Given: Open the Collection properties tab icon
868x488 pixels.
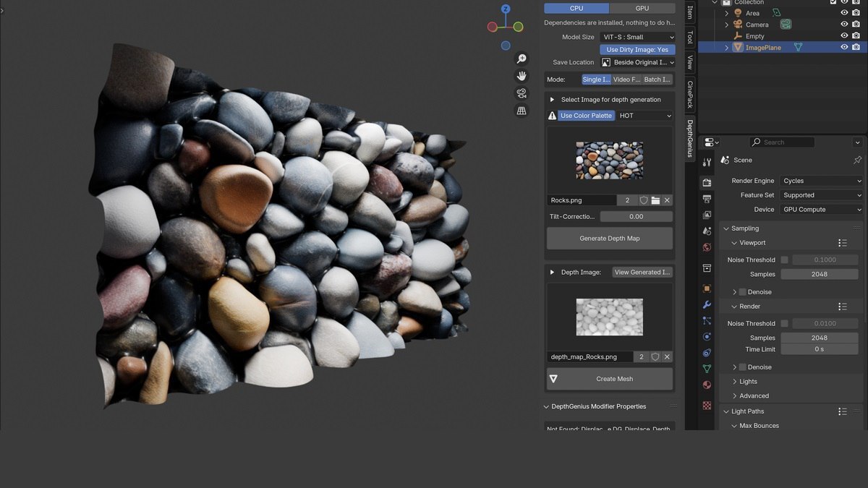Looking at the screenshot, I should (x=707, y=268).
